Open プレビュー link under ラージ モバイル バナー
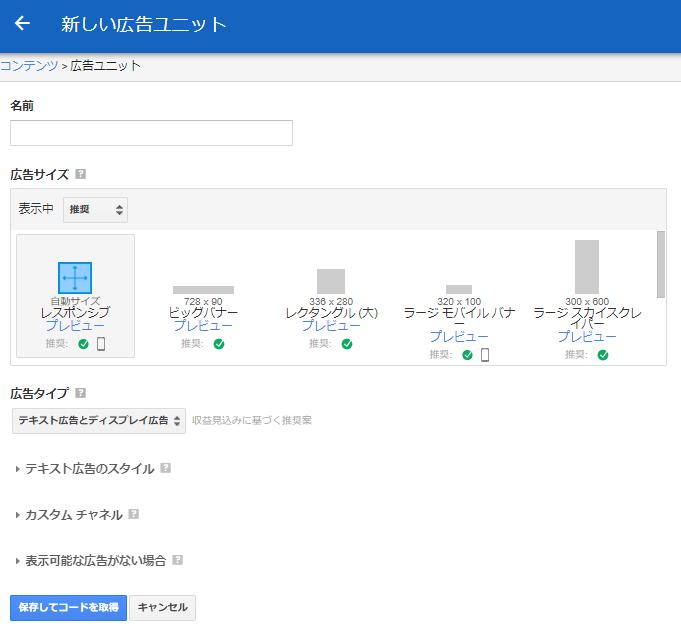Viewport: 681px width, 627px height. (x=459, y=337)
